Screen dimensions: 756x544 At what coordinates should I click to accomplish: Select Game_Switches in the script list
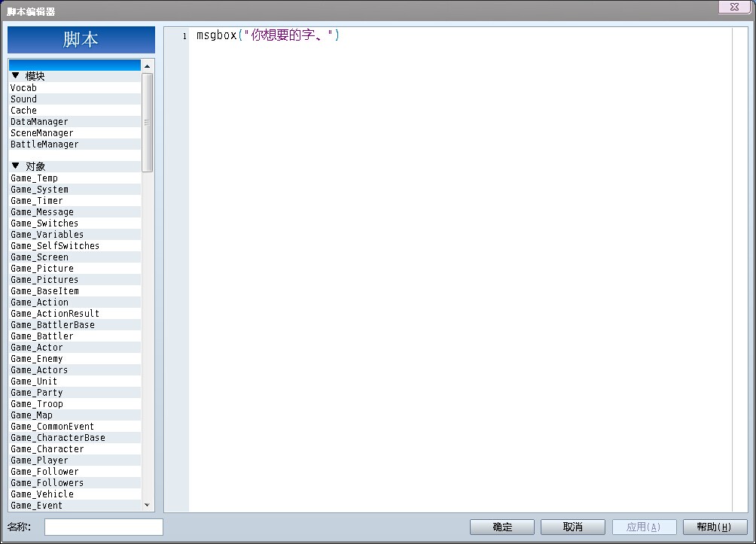[x=75, y=223]
